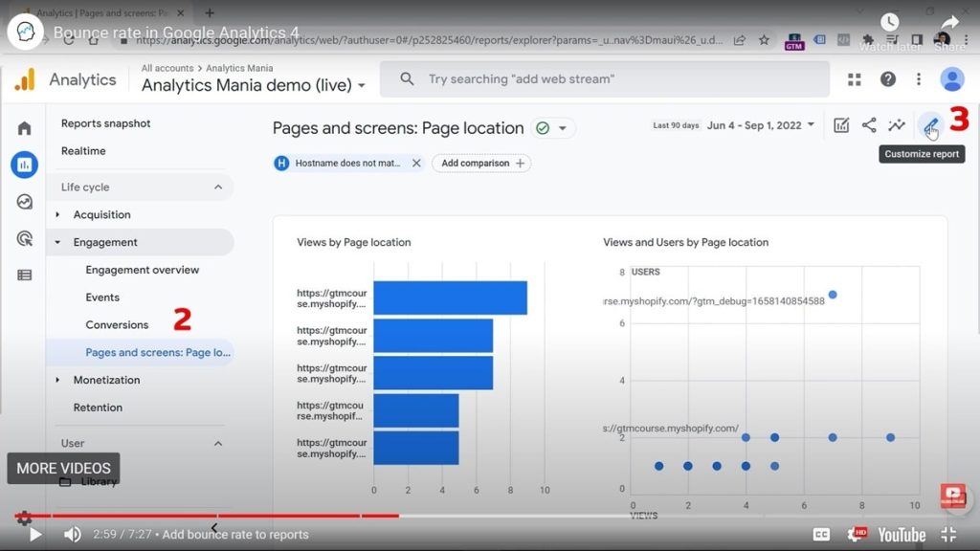
Task: Click the Analytics Mania breadcrumb link
Action: [239, 68]
